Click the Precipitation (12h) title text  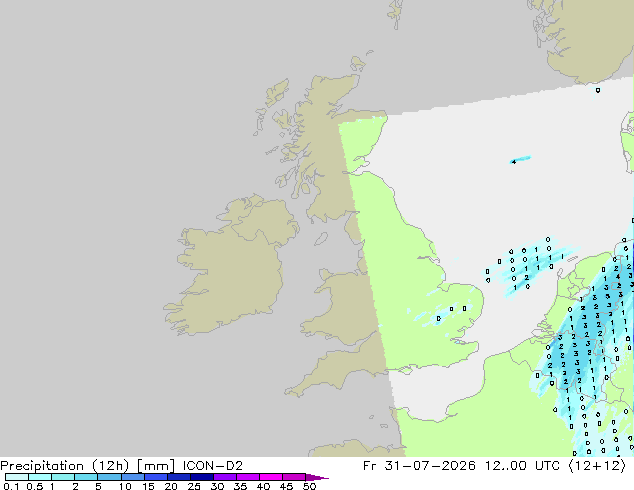click(x=65, y=466)
